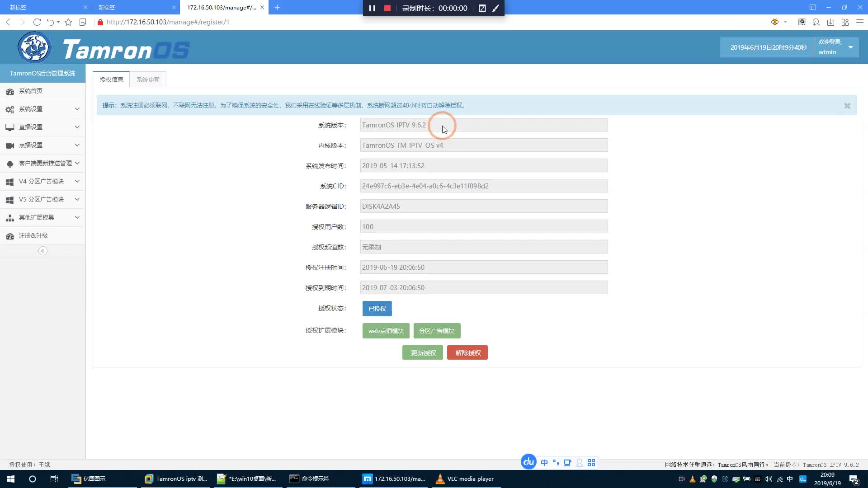The height and width of the screenshot is (488, 868).
Task: Click the recorder pen annotation icon
Action: coord(496,8)
